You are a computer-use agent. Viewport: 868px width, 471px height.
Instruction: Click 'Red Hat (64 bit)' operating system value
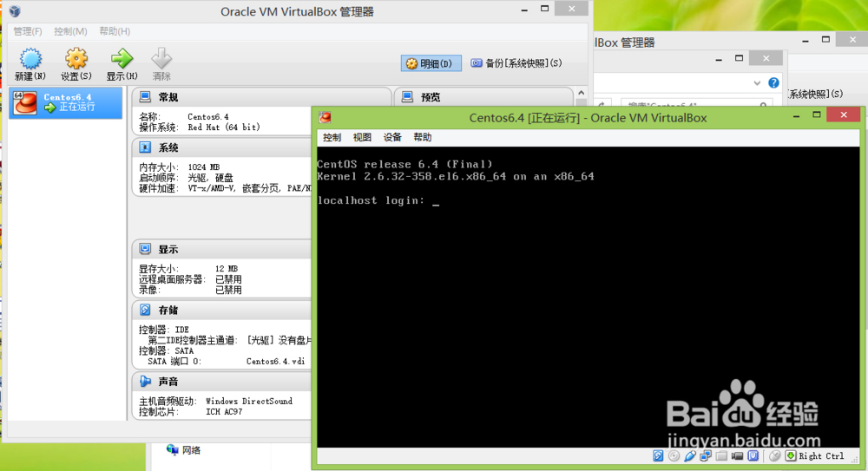pos(224,128)
